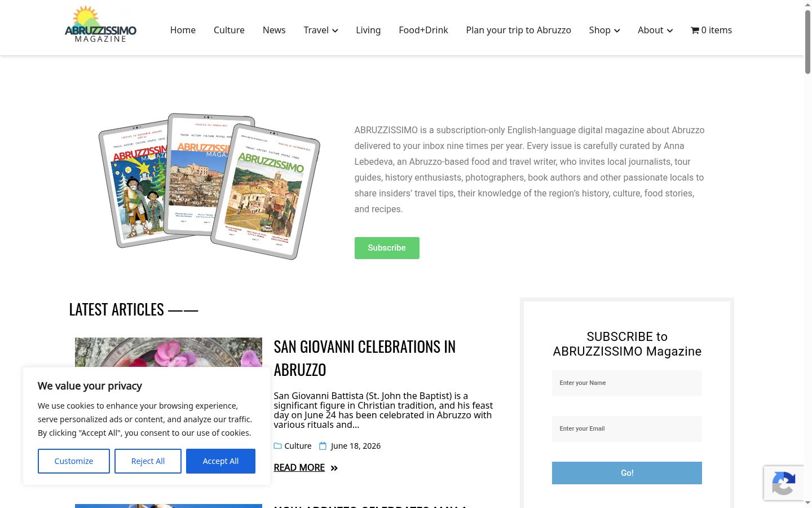Open the shopping cart icon
812x508 pixels.
[x=695, y=30]
